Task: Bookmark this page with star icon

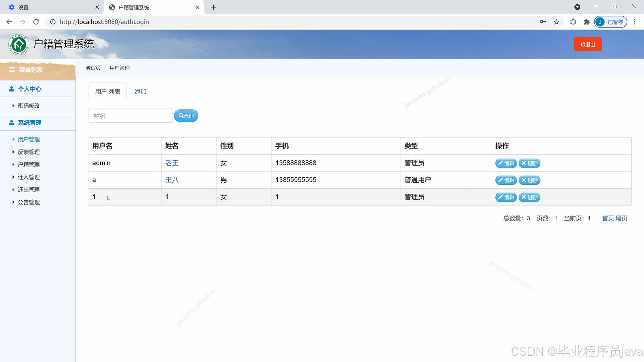Action: pyautogui.click(x=556, y=22)
